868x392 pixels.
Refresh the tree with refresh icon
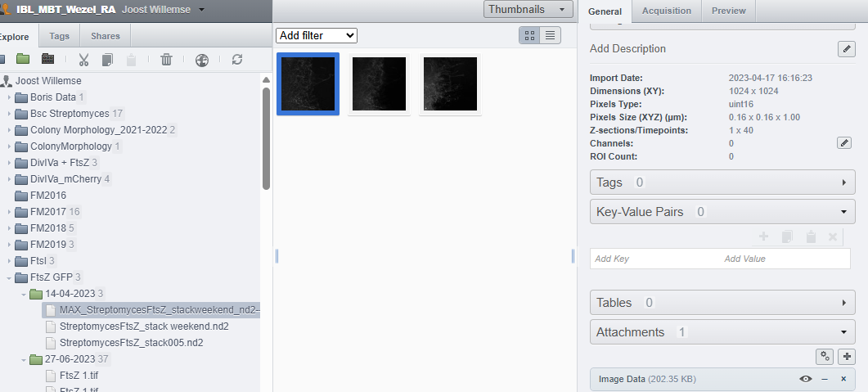237,60
